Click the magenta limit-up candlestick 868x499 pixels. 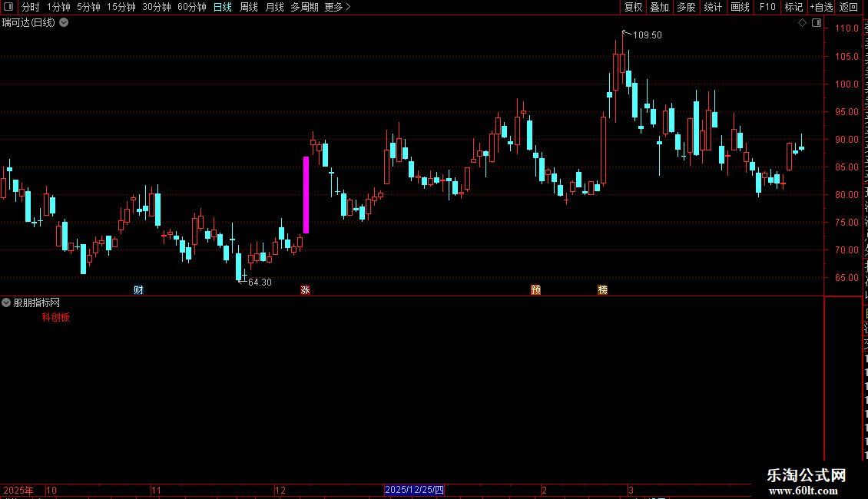coord(306,195)
